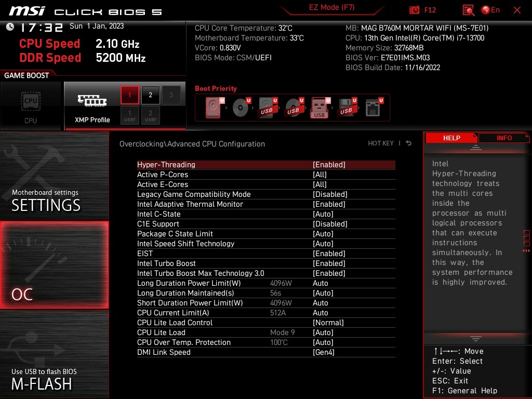
Task: Take a screenshot with the F12 camera icon
Action: [414, 10]
